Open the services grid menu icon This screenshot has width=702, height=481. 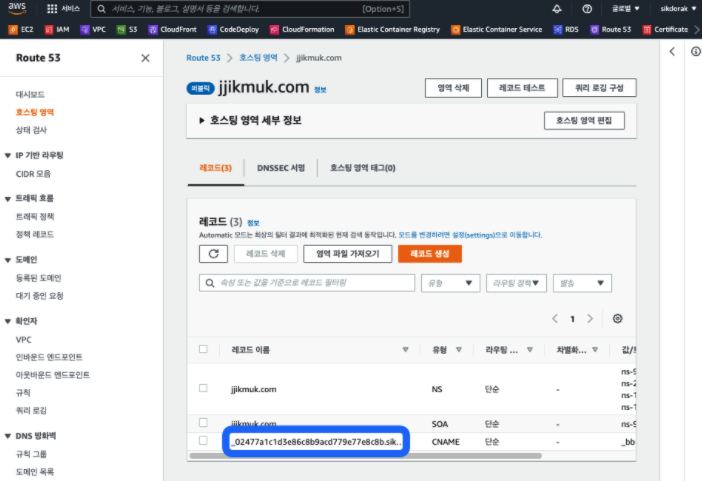click(52, 9)
